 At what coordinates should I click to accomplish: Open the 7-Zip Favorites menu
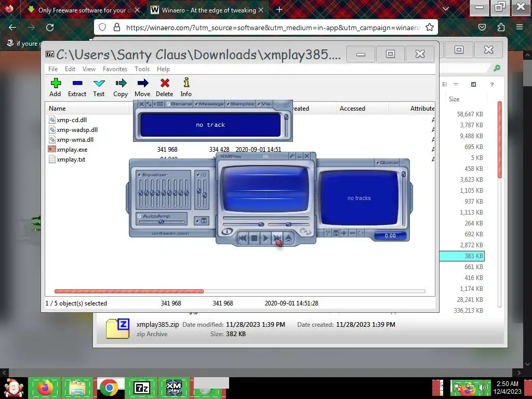pyautogui.click(x=115, y=69)
